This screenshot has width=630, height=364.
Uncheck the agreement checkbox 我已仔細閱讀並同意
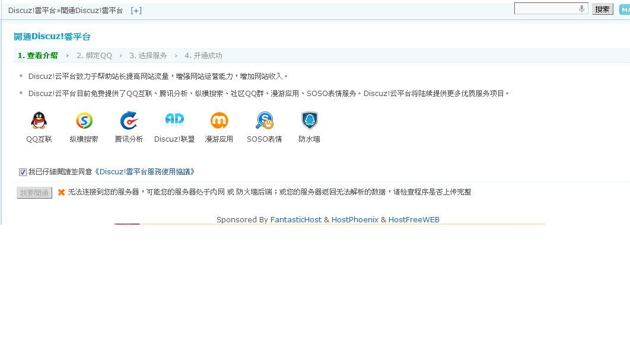(23, 172)
